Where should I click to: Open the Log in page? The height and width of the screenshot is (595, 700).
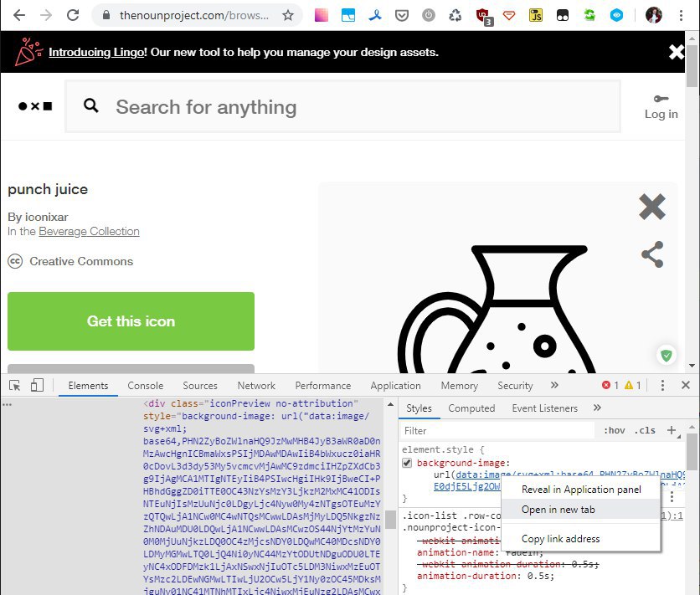661,107
